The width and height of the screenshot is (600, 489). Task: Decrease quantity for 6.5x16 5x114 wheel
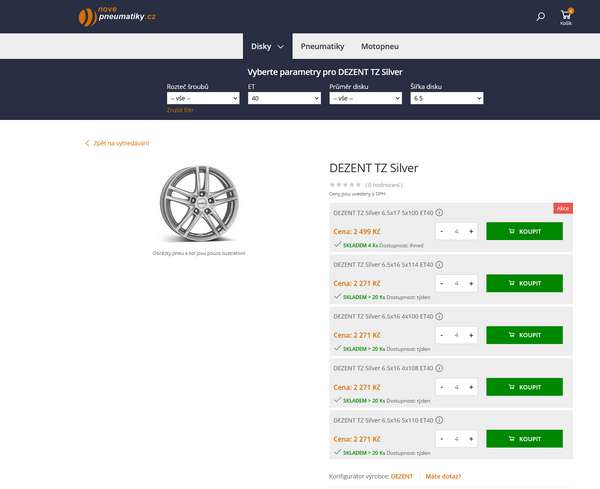(x=442, y=284)
